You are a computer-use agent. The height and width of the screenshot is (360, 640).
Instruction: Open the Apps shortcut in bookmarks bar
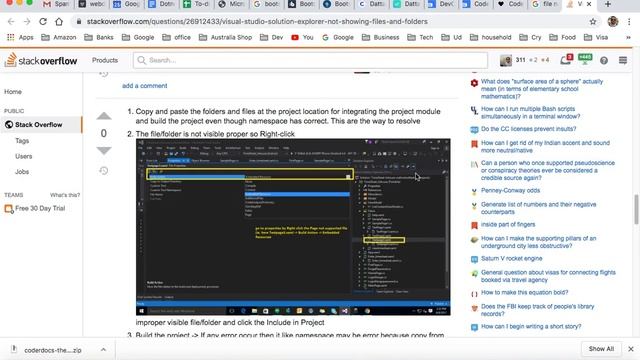[20, 37]
